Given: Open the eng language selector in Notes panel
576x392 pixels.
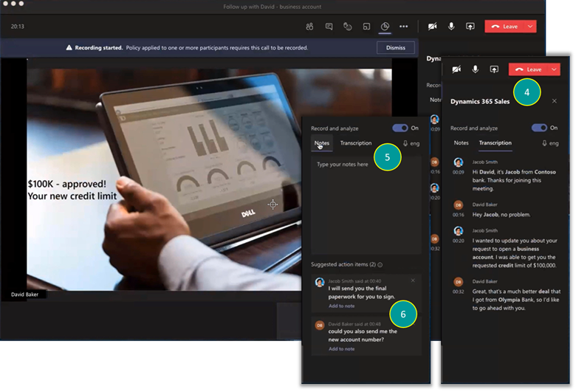Looking at the screenshot, I should (411, 143).
